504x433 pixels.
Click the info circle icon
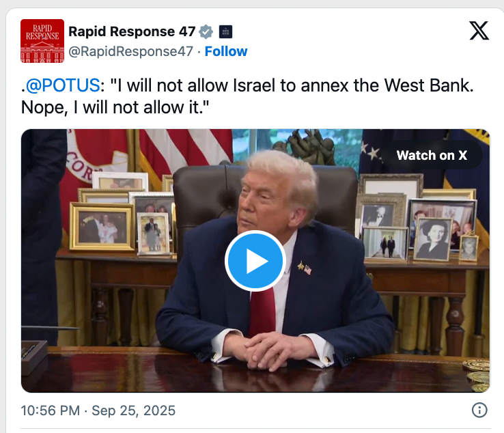[x=479, y=410]
